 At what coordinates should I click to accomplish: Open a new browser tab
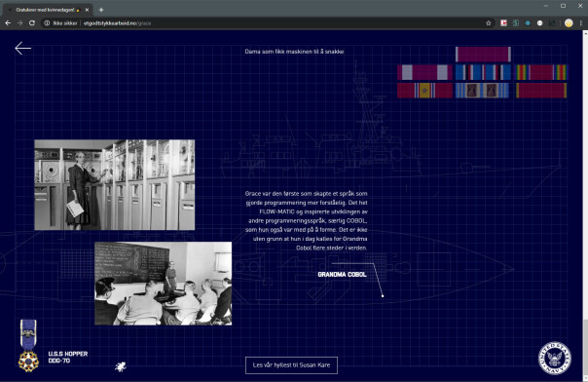[101, 10]
